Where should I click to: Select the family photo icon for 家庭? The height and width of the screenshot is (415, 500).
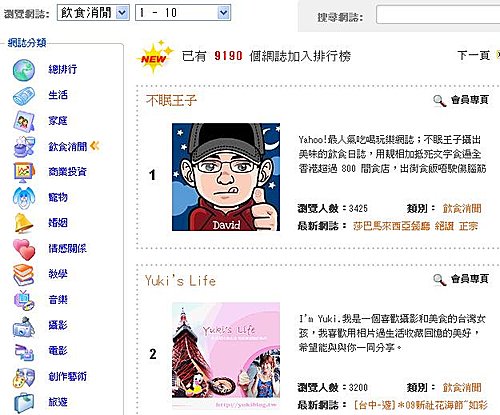(24, 121)
